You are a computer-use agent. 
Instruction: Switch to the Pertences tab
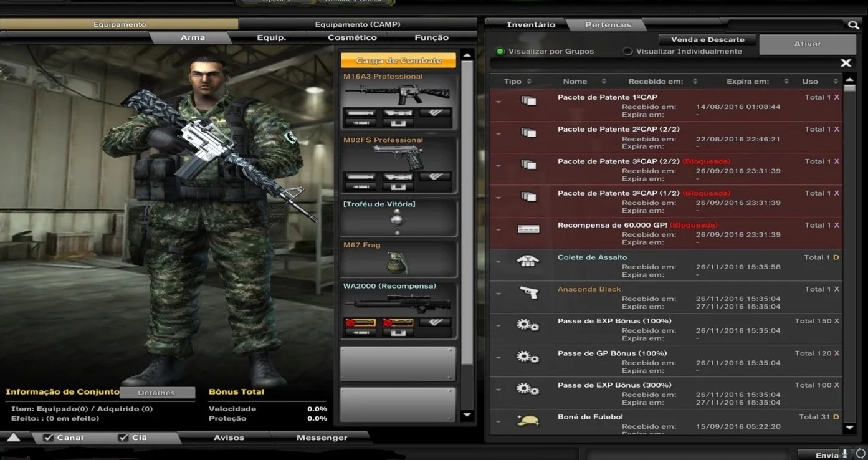[608, 25]
